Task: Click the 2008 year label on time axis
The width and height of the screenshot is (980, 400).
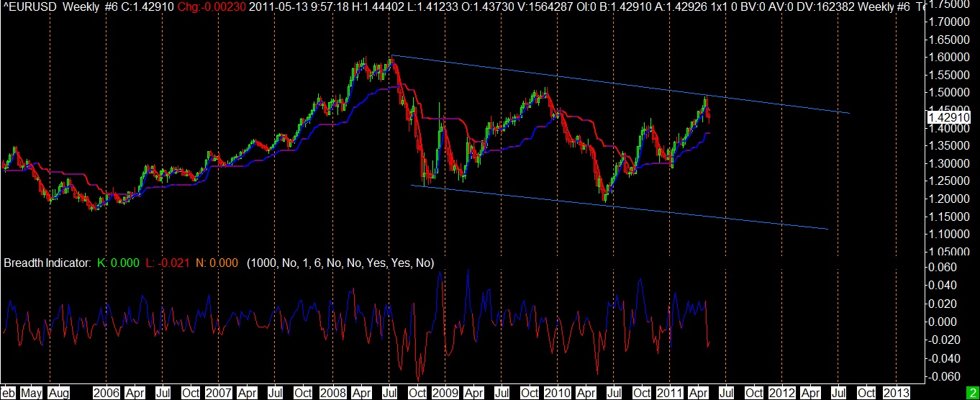Action: point(332,394)
